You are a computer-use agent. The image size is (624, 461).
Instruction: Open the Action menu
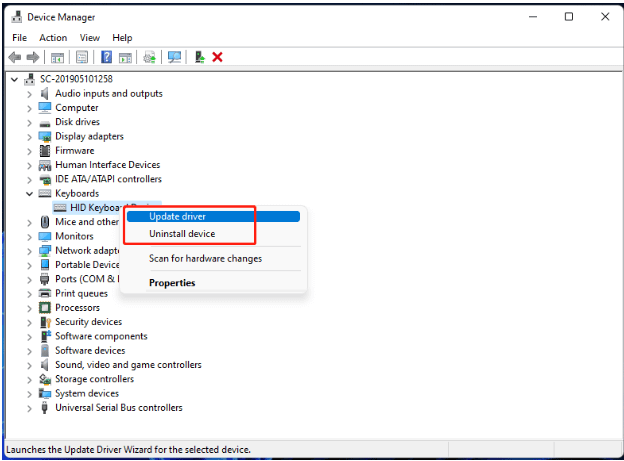[53, 38]
